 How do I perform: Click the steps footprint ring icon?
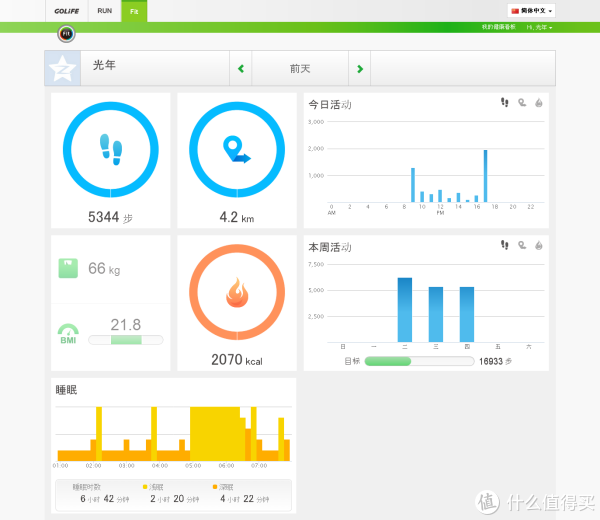click(x=111, y=150)
